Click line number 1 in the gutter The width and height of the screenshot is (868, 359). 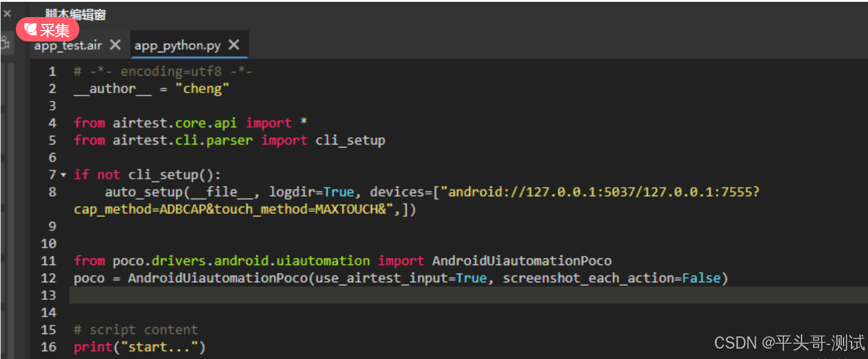52,71
